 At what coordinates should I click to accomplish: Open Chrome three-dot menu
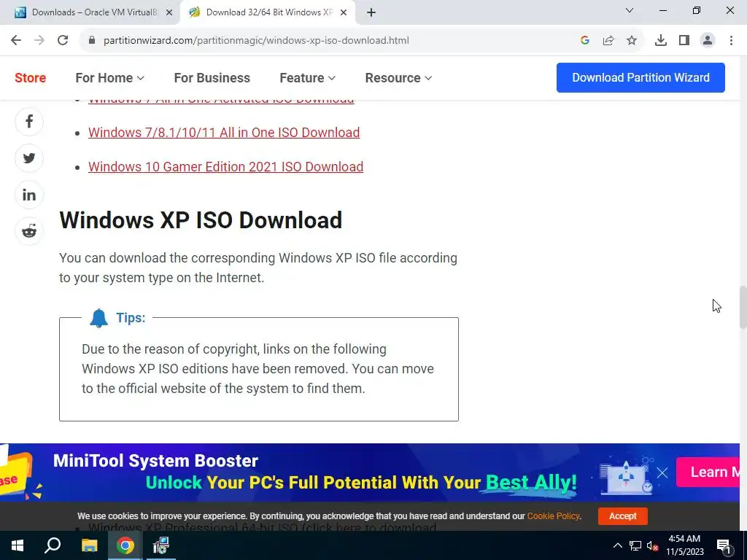point(731,41)
